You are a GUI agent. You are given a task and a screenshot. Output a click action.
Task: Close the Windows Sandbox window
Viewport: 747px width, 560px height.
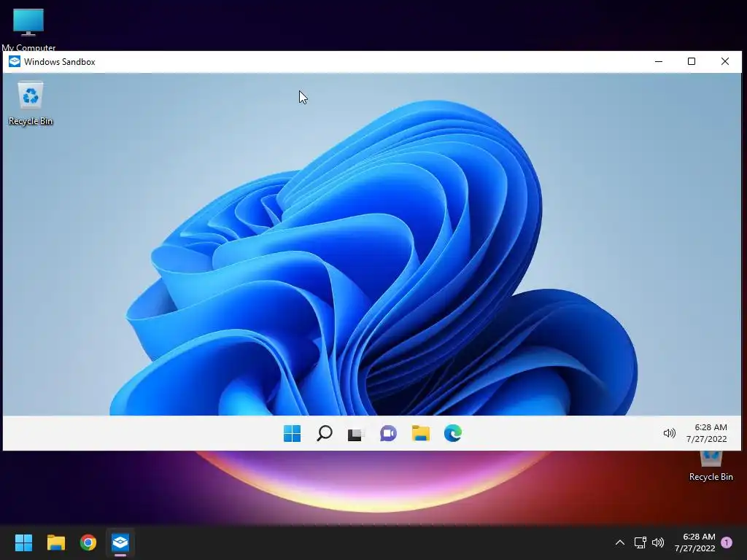(x=724, y=61)
